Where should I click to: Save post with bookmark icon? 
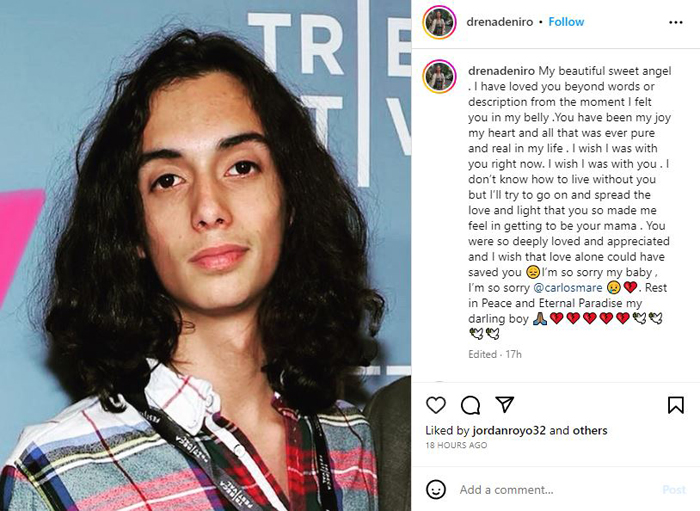pyautogui.click(x=675, y=405)
